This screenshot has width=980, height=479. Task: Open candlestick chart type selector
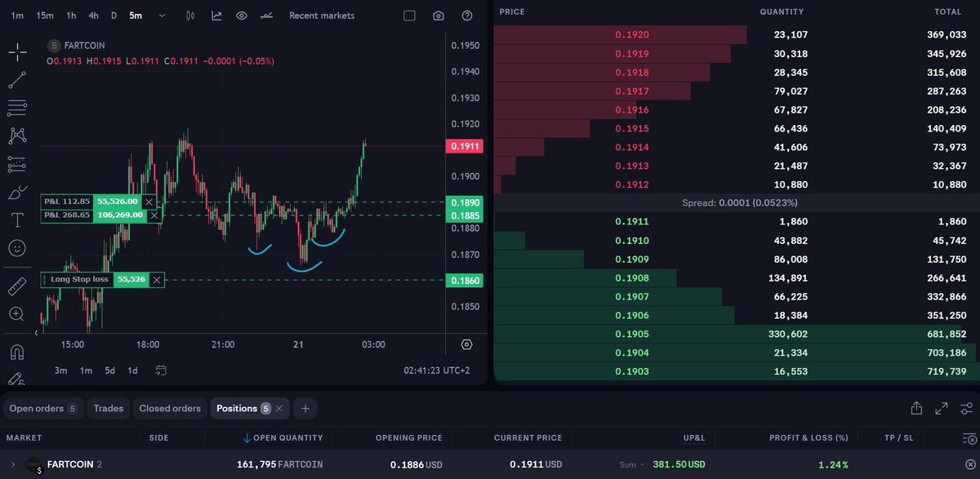point(190,16)
